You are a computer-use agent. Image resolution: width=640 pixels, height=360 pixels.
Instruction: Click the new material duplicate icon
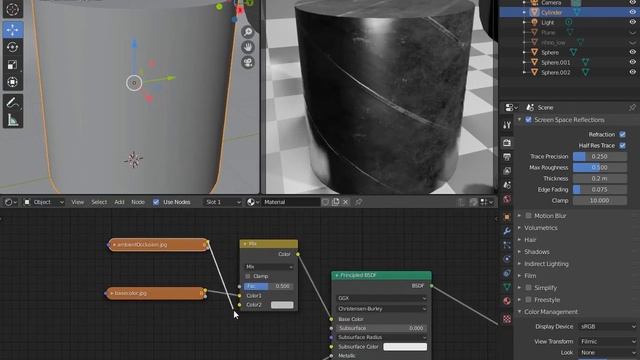[336, 202]
